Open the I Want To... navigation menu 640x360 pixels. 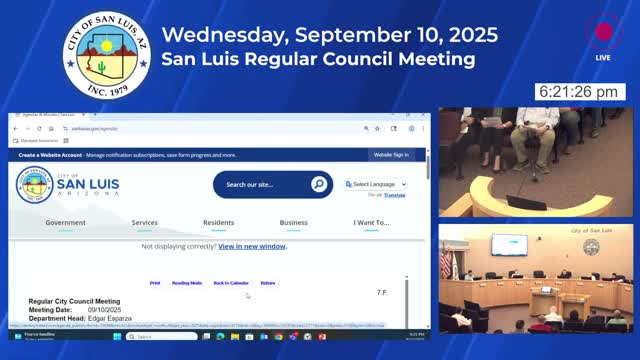pyautogui.click(x=371, y=223)
